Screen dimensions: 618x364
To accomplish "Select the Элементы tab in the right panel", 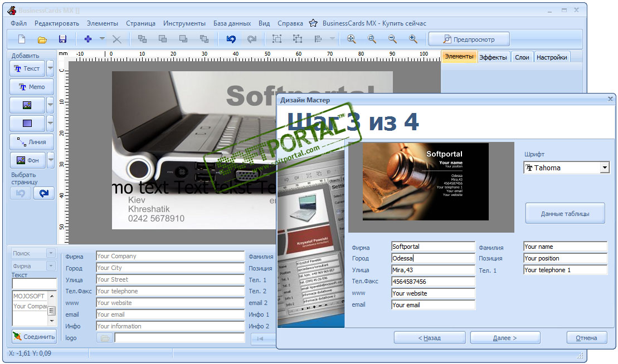I will tap(459, 56).
